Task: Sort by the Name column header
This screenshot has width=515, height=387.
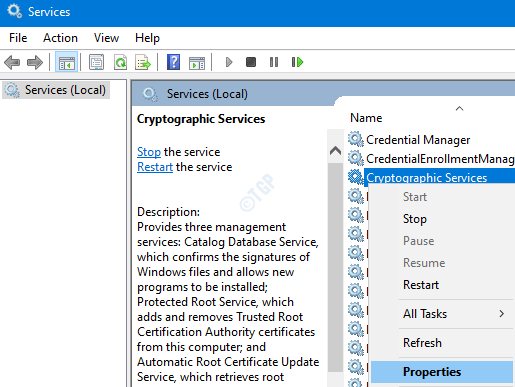Action: tap(366, 118)
